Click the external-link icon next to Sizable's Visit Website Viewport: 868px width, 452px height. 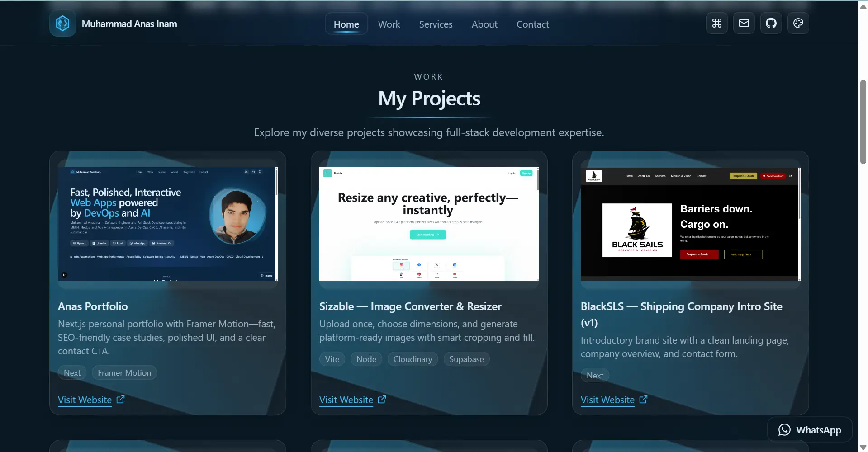tap(382, 399)
